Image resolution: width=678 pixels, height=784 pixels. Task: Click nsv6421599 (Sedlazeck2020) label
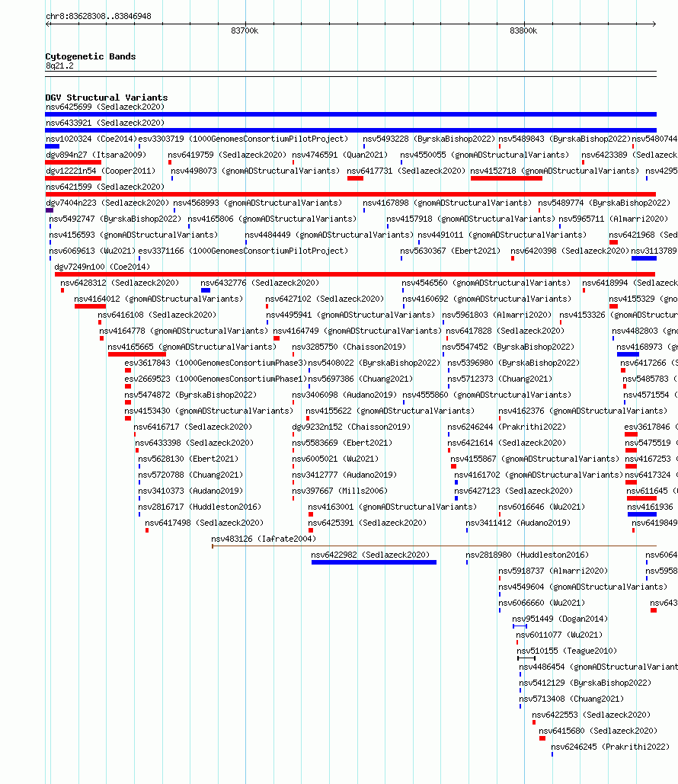pyautogui.click(x=105, y=187)
